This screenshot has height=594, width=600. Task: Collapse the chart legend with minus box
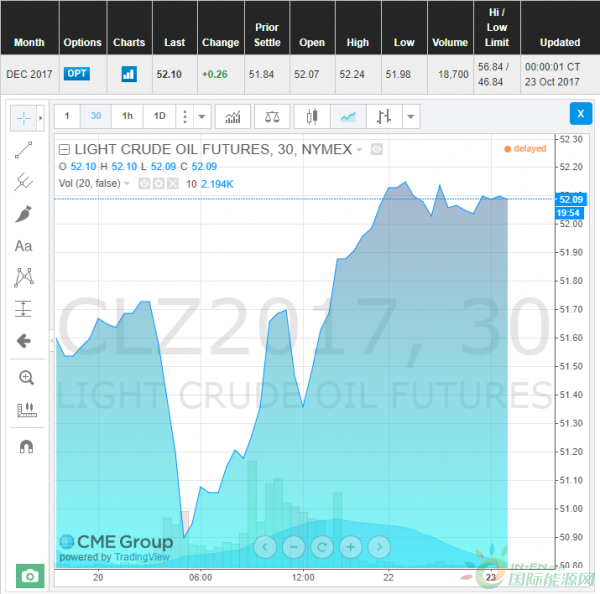pos(64,150)
